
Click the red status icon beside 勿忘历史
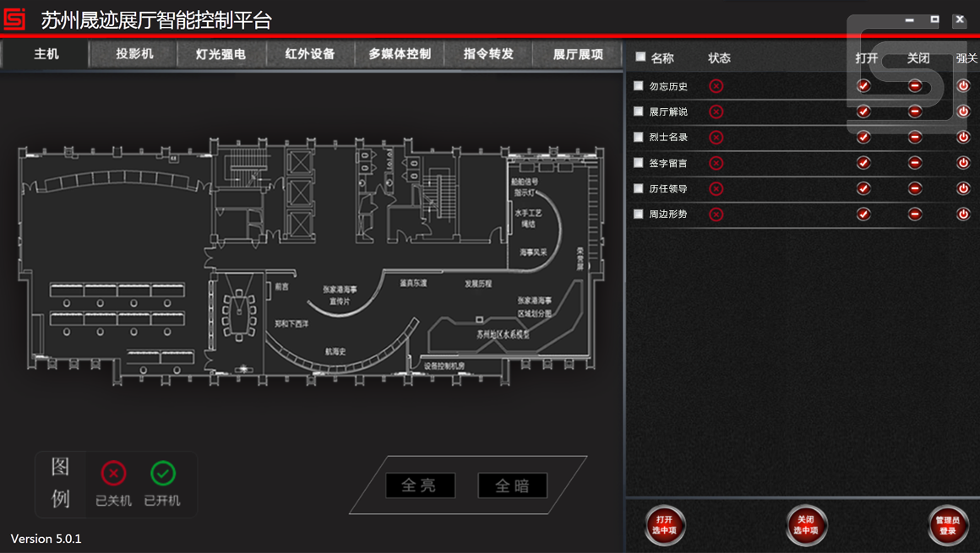(x=716, y=85)
